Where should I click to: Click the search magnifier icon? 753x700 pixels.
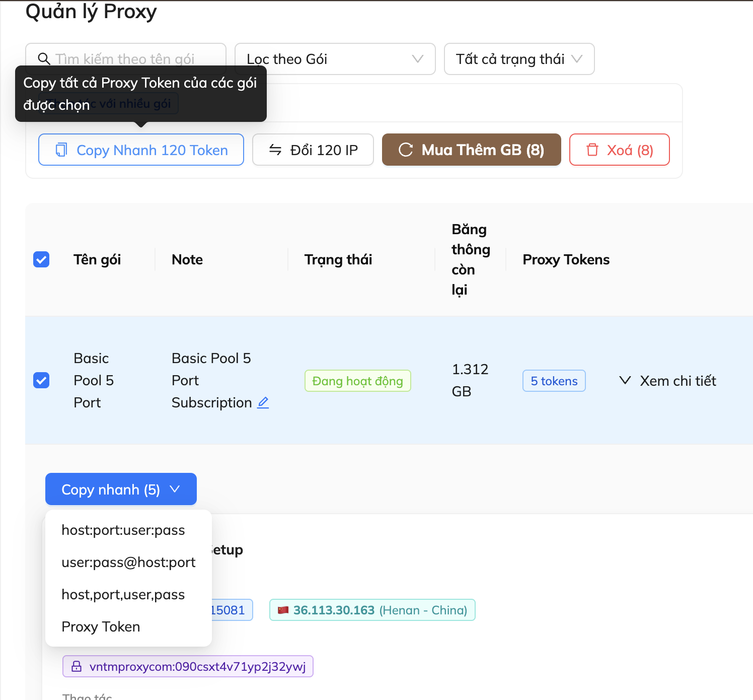44,59
